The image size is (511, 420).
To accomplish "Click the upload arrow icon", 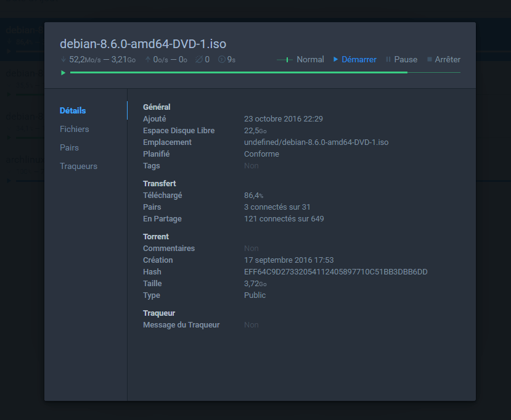I will pos(148,59).
